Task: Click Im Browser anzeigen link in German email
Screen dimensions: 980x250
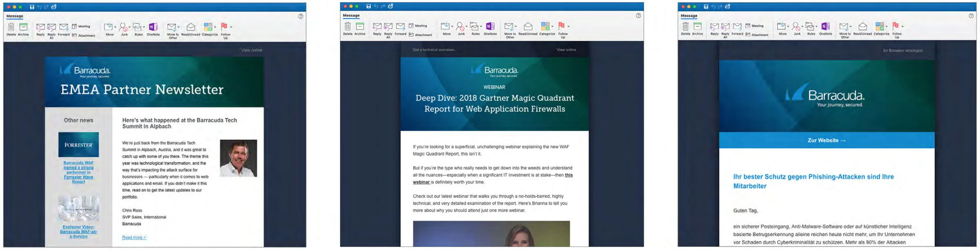Action: pos(903,51)
